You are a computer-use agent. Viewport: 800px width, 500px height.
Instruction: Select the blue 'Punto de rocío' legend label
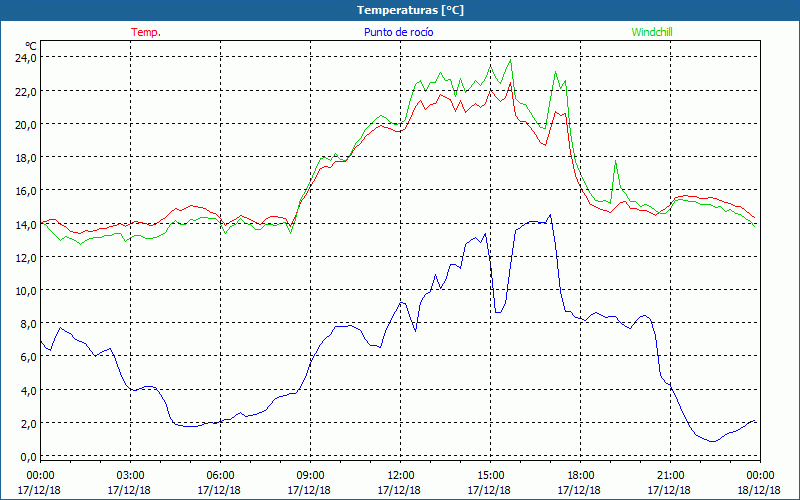pyautogui.click(x=398, y=32)
